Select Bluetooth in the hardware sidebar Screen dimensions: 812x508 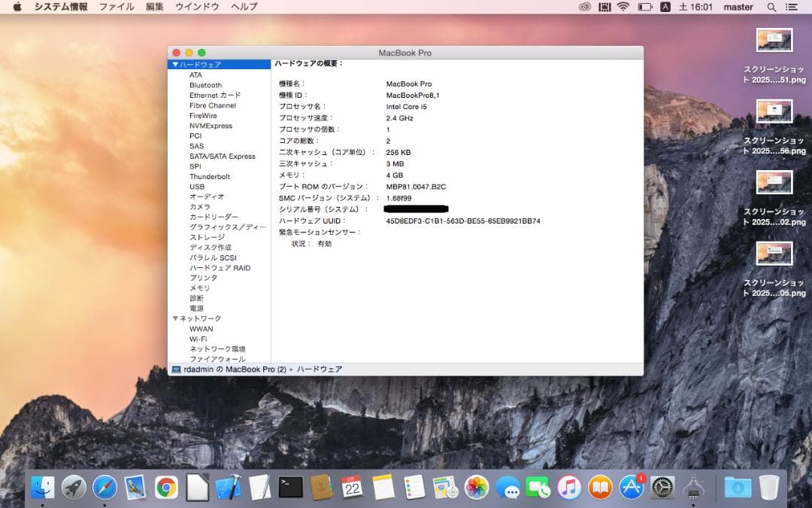coord(205,85)
